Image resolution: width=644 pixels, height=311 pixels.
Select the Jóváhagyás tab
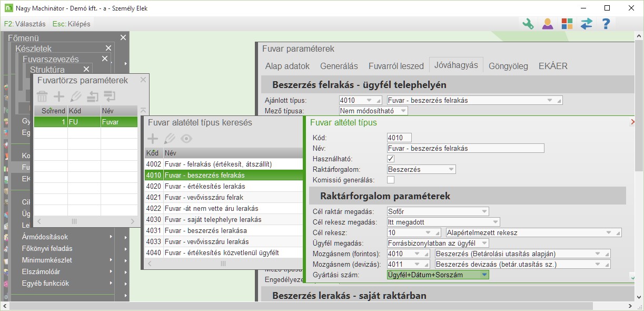(x=456, y=65)
